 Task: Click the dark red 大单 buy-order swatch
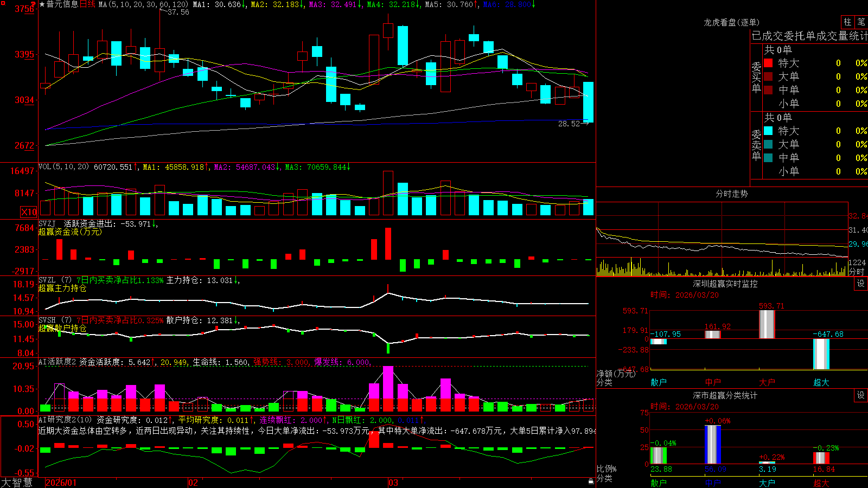tap(768, 76)
